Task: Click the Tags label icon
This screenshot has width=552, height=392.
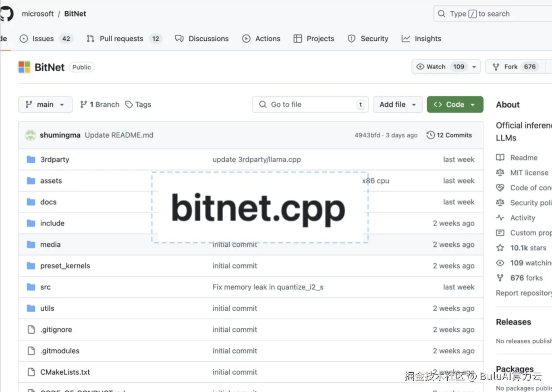Action: tap(129, 105)
